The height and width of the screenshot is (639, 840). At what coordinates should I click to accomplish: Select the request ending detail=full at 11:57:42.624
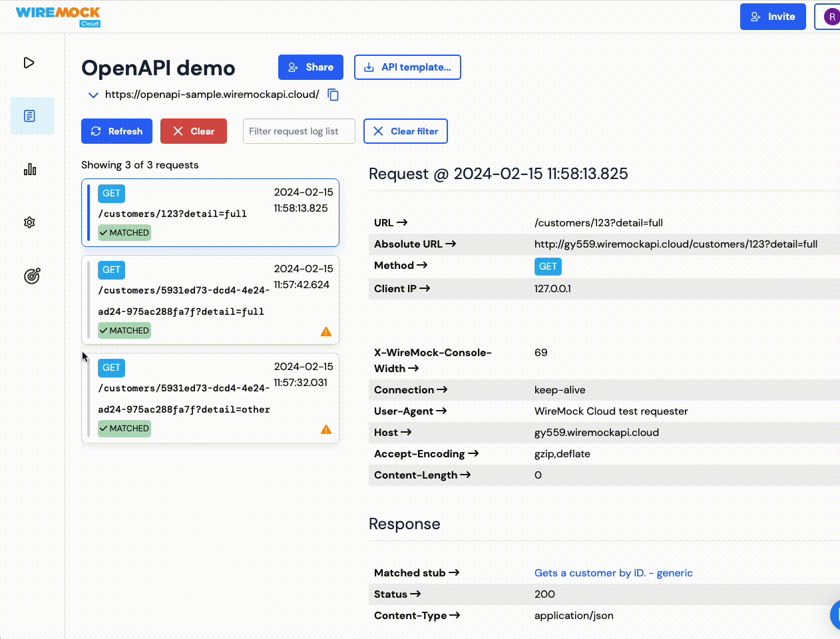(x=210, y=300)
